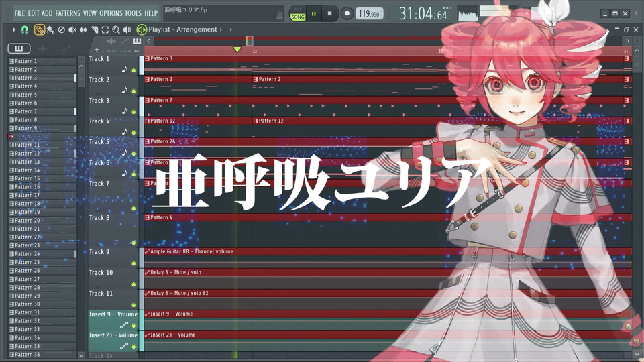Mute Track 9 with green LED

pos(133,263)
